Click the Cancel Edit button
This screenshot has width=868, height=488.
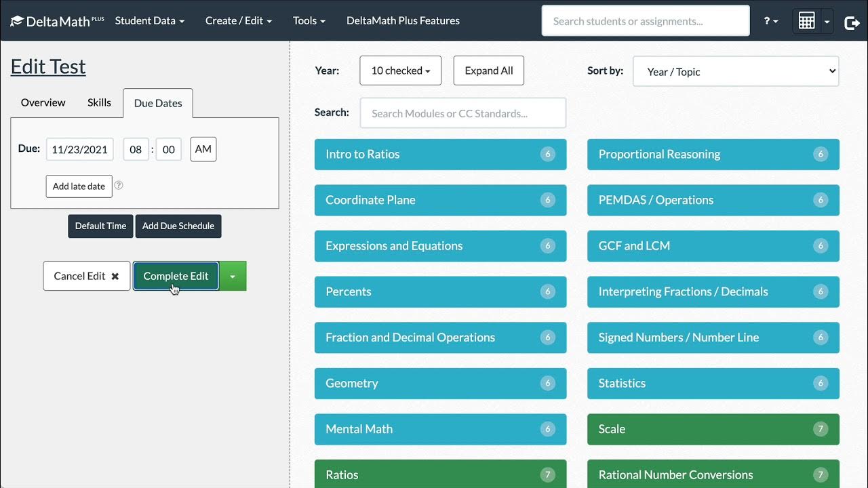click(87, 276)
